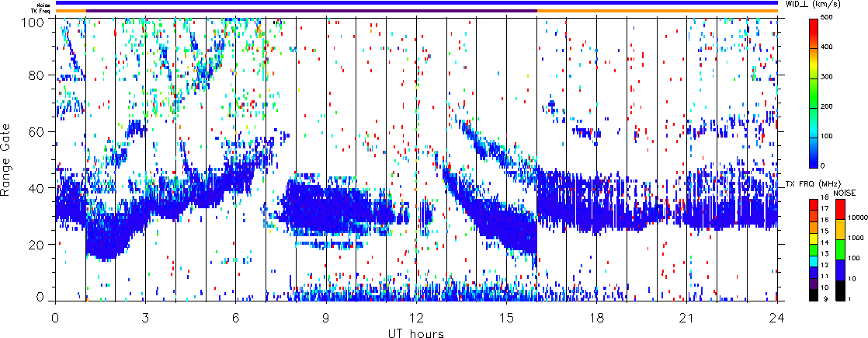Click the purple 10 MHz swatch in TX FRQ legend
The image size is (868, 338).
(x=814, y=284)
